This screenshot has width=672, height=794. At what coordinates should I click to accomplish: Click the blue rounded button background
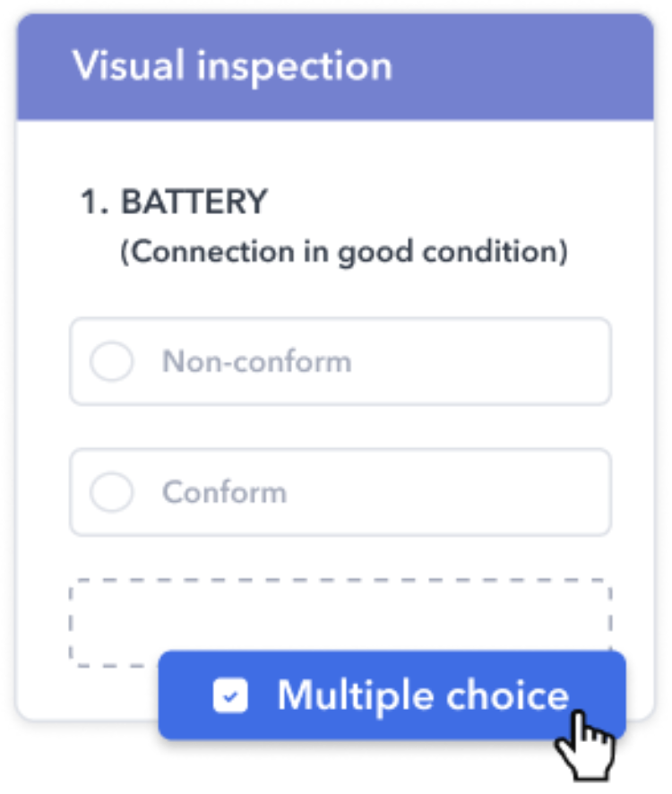(x=390, y=695)
